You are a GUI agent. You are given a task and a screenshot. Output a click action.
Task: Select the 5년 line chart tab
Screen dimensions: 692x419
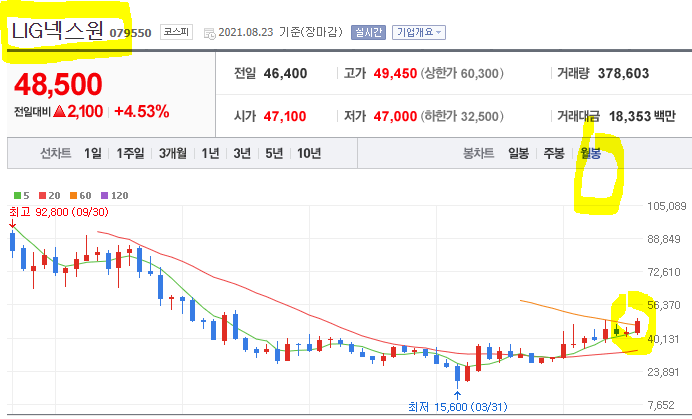click(274, 153)
